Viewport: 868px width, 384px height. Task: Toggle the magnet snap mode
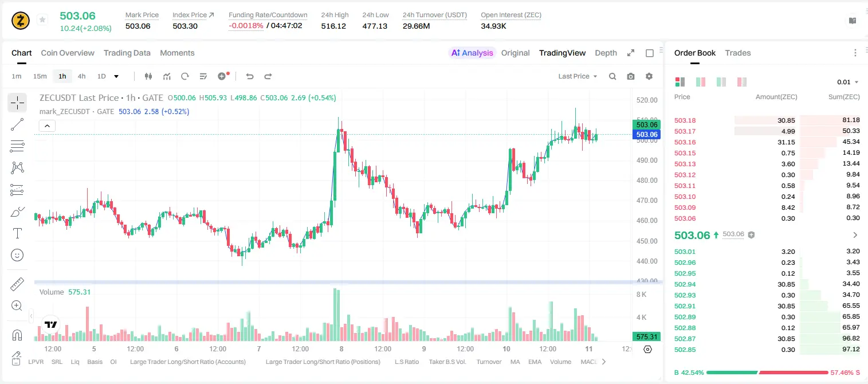coord(17,335)
